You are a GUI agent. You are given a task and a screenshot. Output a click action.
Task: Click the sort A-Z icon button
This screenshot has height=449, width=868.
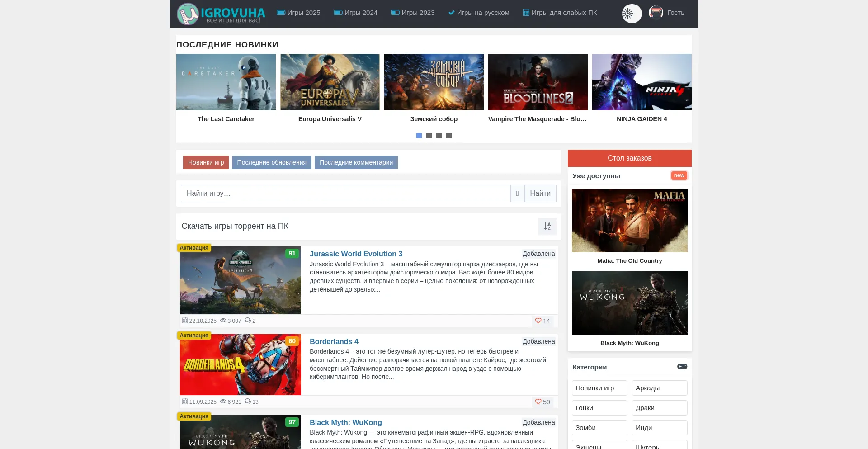point(547,226)
